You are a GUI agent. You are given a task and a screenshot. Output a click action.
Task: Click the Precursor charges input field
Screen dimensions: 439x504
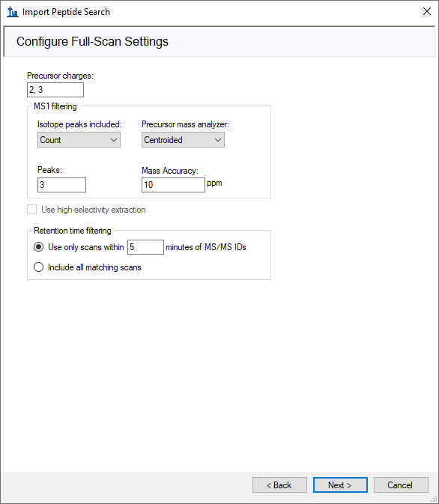click(x=55, y=90)
